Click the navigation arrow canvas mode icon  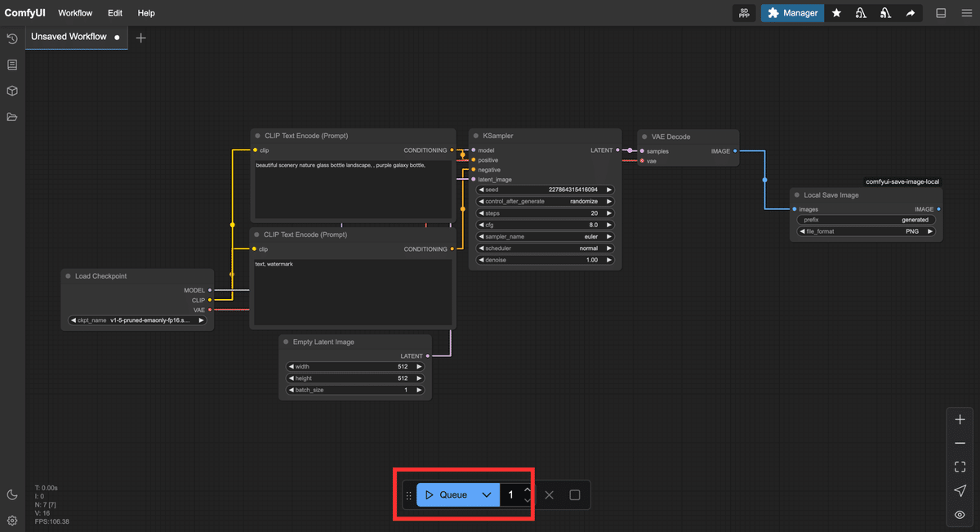click(x=960, y=490)
